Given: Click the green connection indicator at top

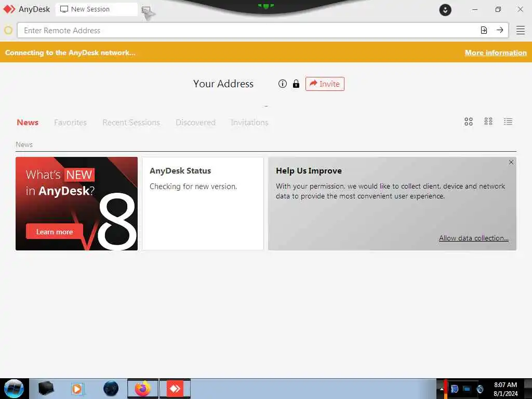Looking at the screenshot, I should click(x=265, y=6).
